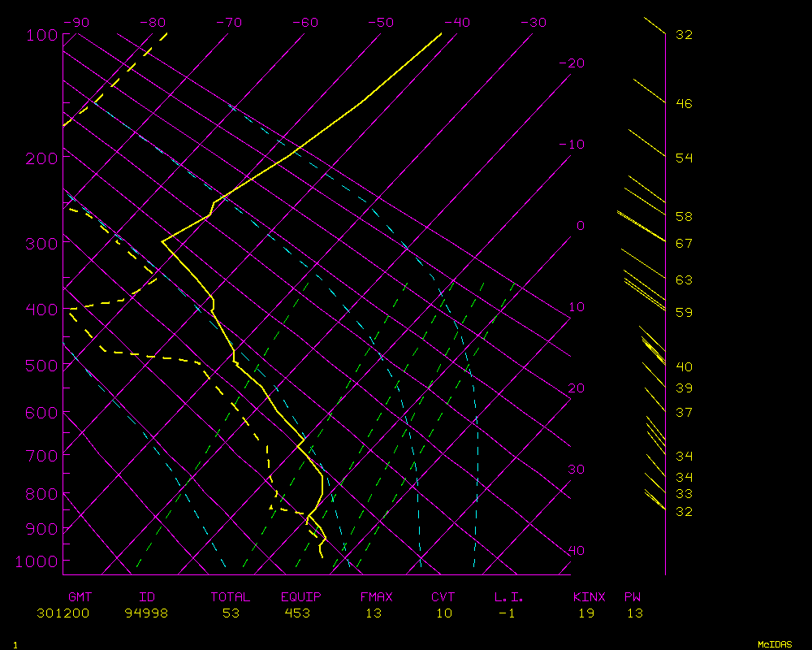The height and width of the screenshot is (650, 812).
Task: Click the 0 isotherm label on right
Action: tap(580, 226)
